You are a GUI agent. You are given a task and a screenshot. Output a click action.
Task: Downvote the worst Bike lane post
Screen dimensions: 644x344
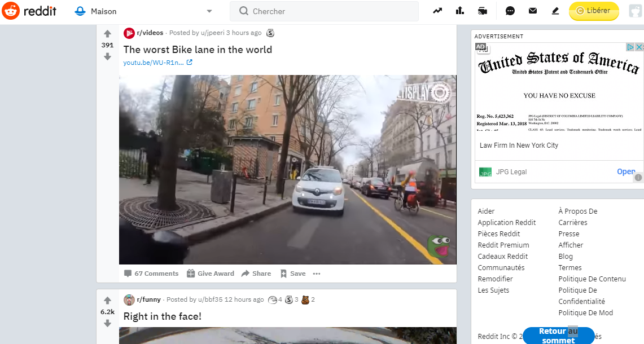coord(107,56)
